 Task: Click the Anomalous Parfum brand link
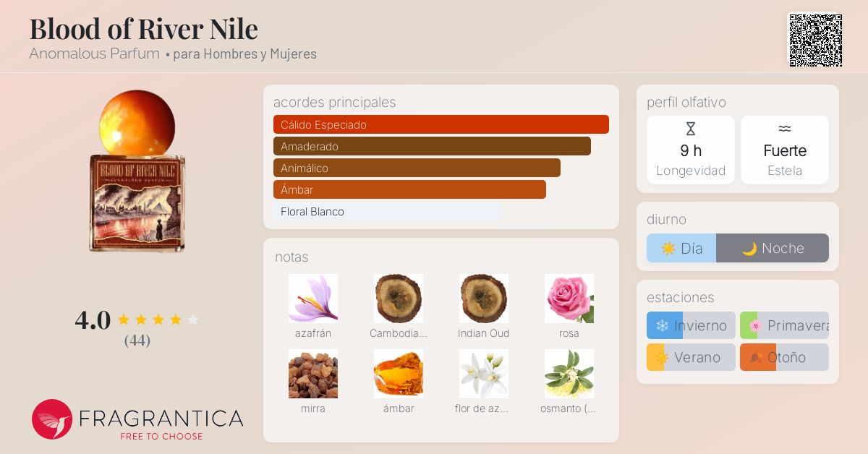[94, 53]
